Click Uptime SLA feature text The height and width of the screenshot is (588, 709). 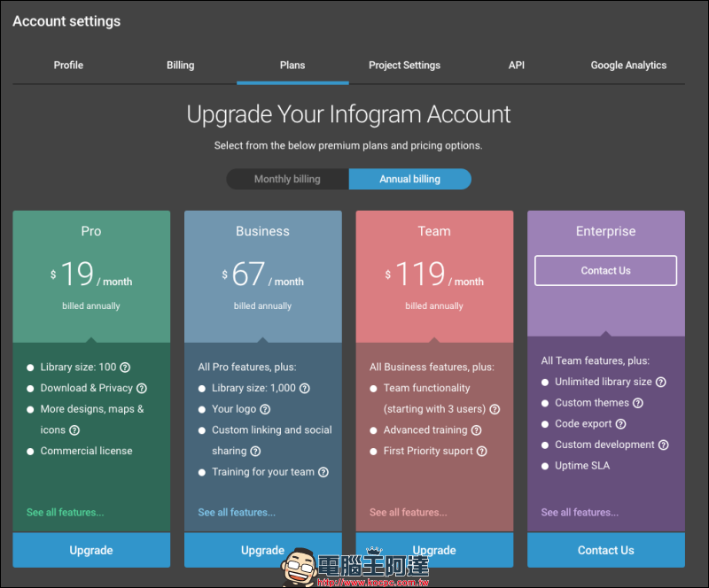point(582,466)
